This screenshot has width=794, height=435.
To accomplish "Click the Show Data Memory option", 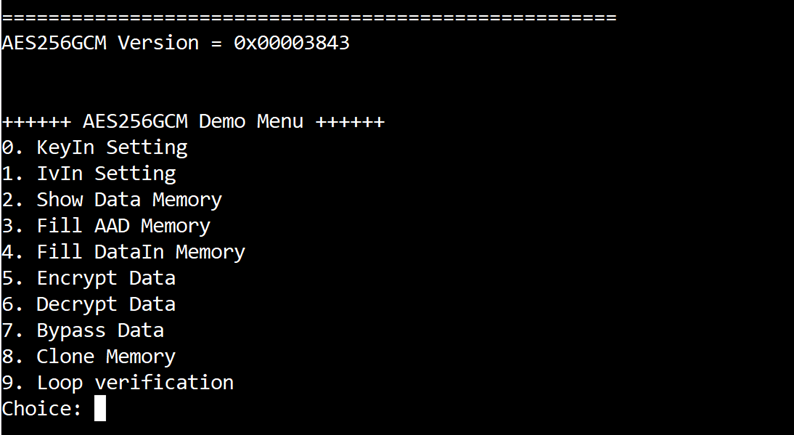I will point(111,200).
